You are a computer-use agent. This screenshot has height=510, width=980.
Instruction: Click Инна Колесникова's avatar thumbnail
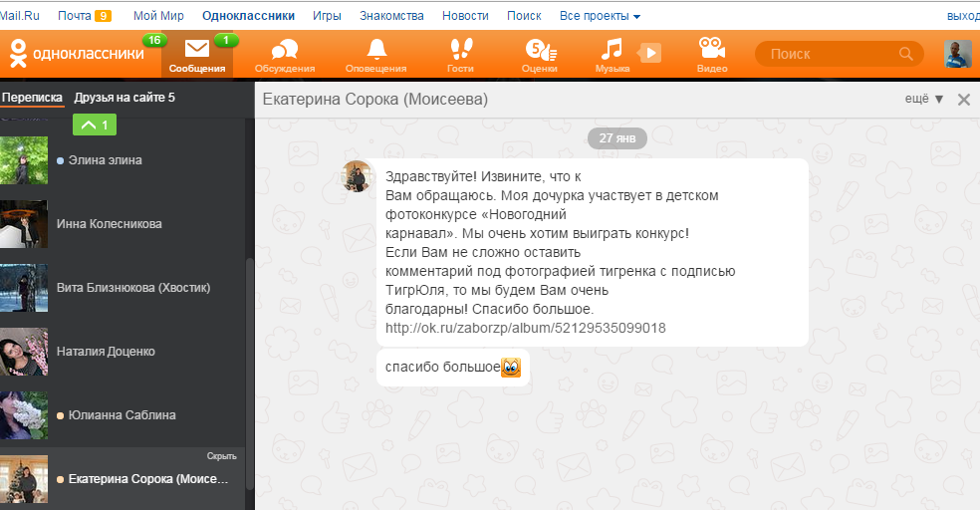24,224
